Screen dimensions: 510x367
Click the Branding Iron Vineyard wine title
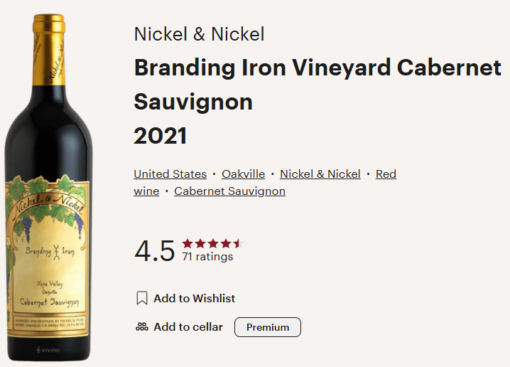pos(317,85)
